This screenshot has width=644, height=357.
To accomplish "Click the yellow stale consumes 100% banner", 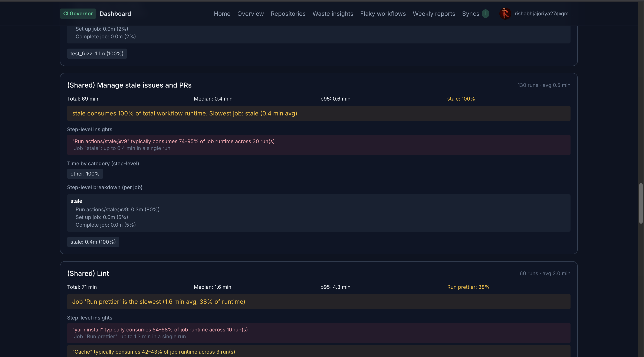I will (318, 113).
